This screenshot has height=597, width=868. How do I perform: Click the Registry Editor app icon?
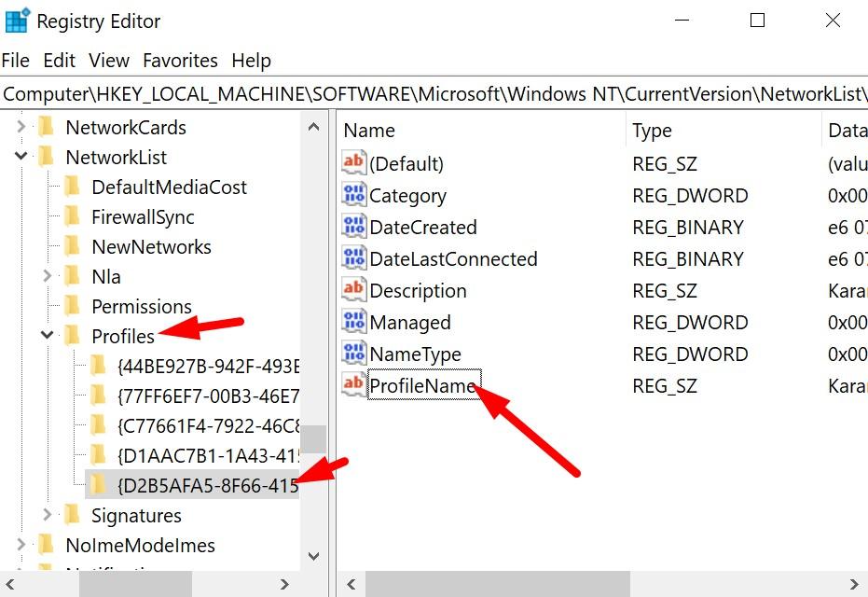(17, 21)
